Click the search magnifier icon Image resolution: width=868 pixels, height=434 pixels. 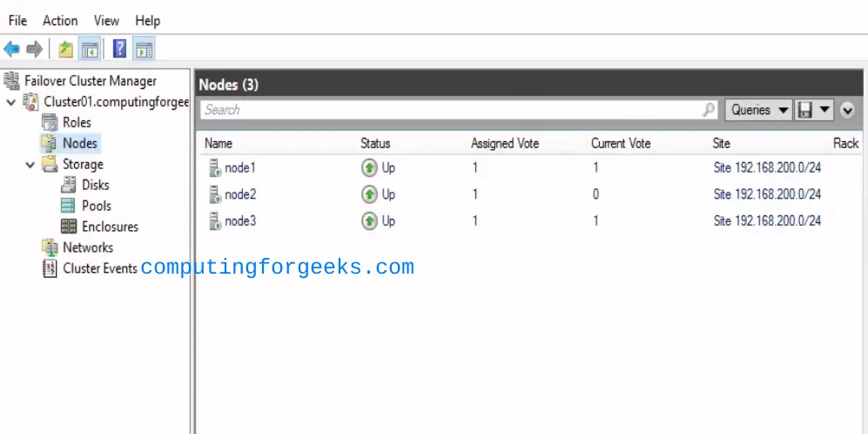[x=709, y=110]
